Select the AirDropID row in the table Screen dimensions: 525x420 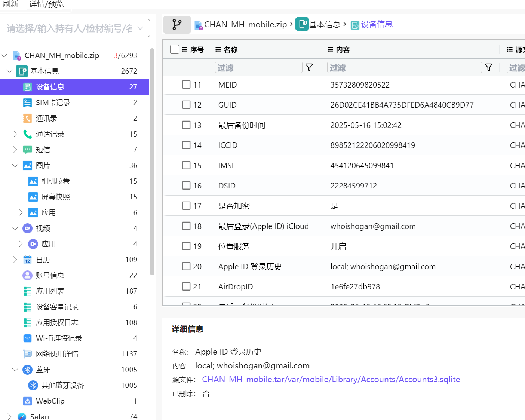(x=345, y=286)
